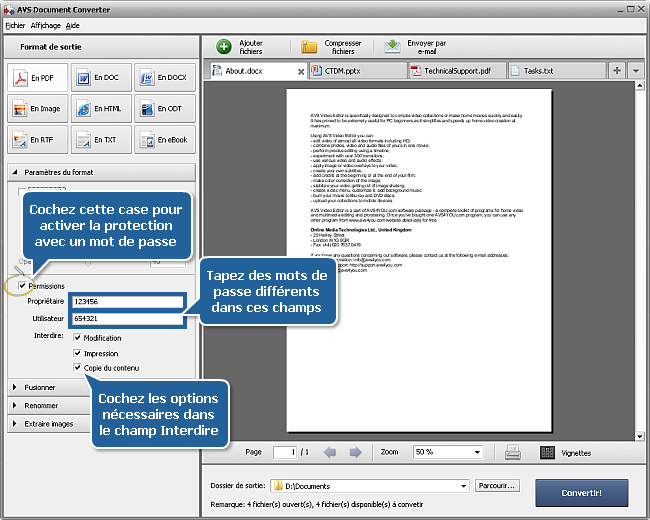The height and width of the screenshot is (520, 650).
Task: Click the preview scrollbar down arrow
Action: [x=640, y=436]
